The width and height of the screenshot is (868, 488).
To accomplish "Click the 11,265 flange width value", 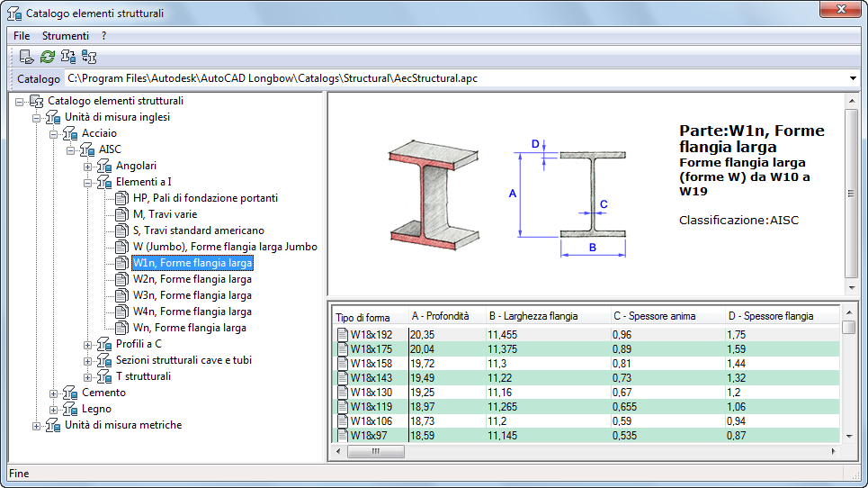I will [x=502, y=407].
